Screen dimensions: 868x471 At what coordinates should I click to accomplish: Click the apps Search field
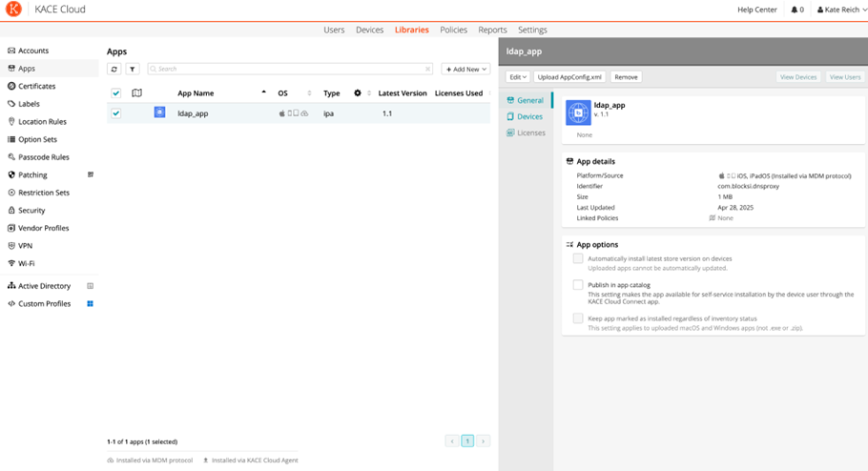[290, 70]
